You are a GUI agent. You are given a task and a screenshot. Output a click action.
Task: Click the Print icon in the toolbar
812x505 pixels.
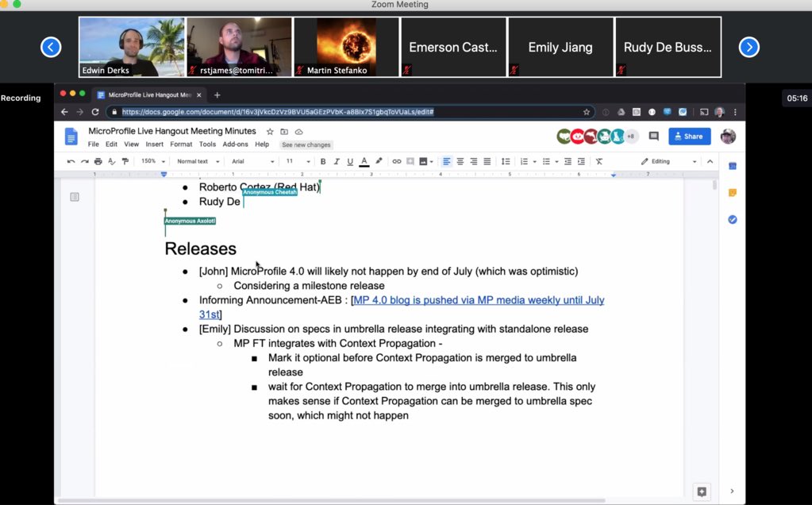[x=98, y=162]
